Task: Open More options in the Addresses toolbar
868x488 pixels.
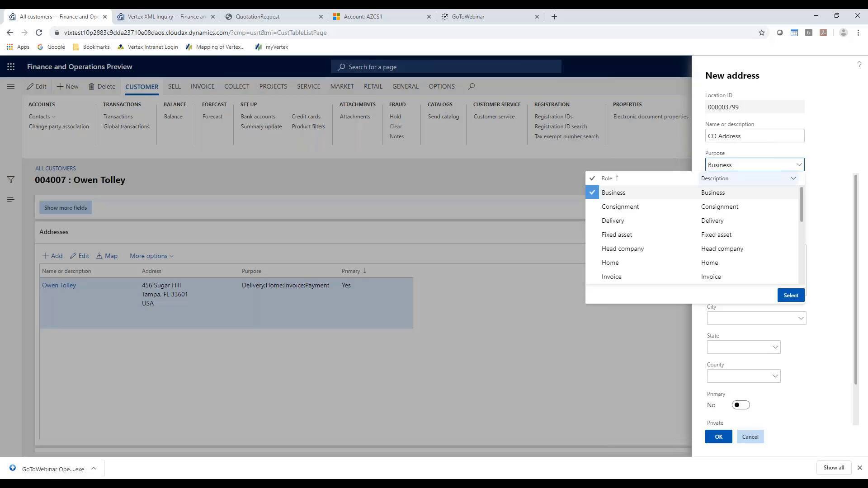Action: click(x=151, y=256)
